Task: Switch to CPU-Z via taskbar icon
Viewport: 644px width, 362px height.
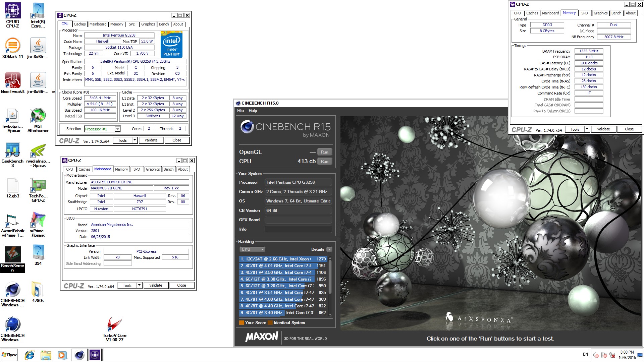Action: click(95, 355)
